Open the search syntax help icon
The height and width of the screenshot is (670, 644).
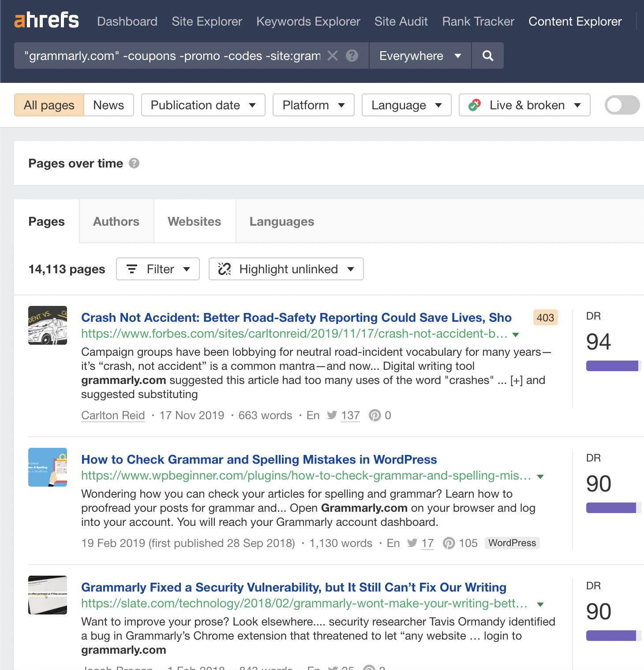click(x=351, y=56)
